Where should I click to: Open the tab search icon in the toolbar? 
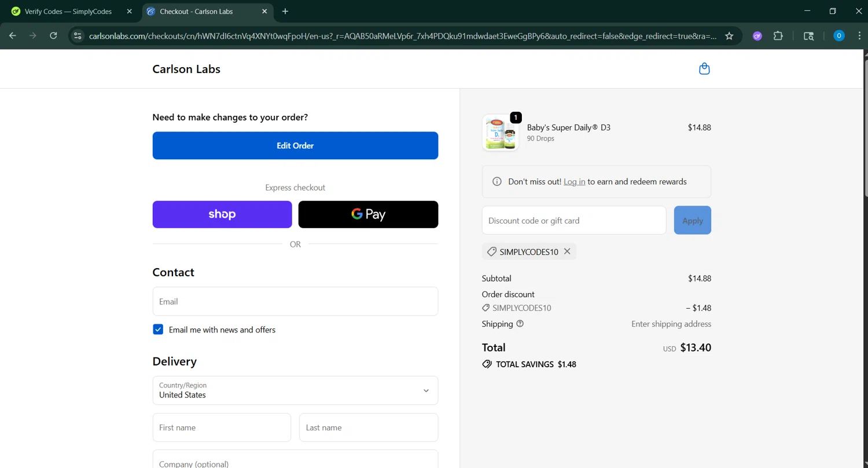click(x=809, y=36)
